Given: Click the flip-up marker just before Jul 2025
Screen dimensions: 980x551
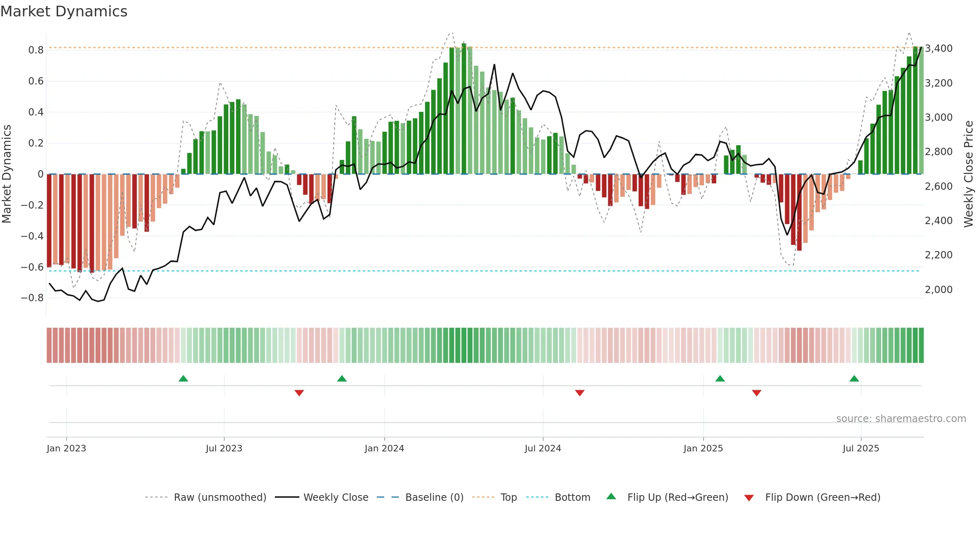Looking at the screenshot, I should [x=854, y=378].
